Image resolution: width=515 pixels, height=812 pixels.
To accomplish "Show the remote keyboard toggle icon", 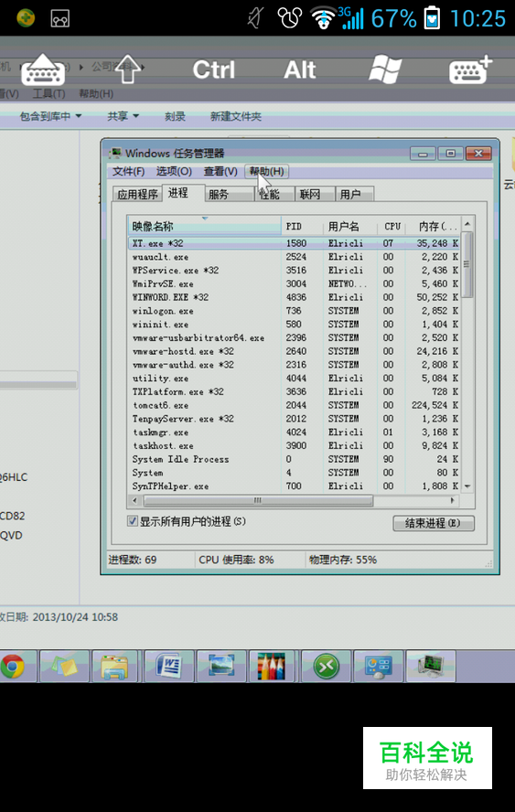I will [x=43, y=69].
